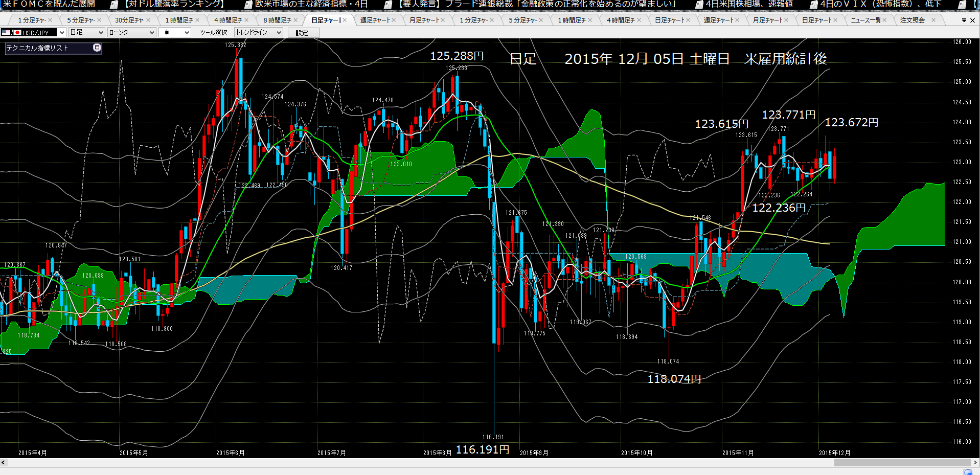
Task: Close the 注文照会 tab with its X
Action: click(933, 20)
